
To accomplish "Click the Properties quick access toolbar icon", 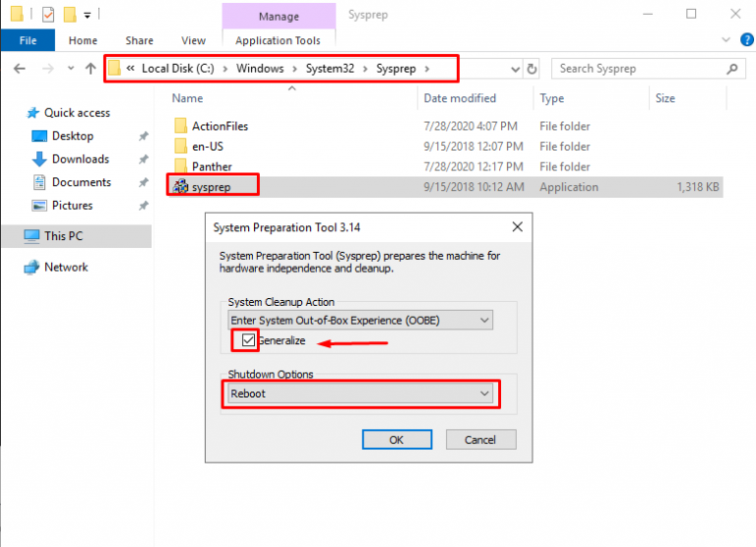I will click(48, 15).
